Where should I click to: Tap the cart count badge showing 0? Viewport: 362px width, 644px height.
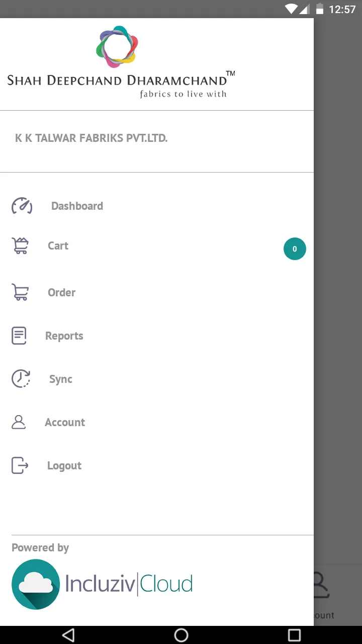click(x=295, y=249)
